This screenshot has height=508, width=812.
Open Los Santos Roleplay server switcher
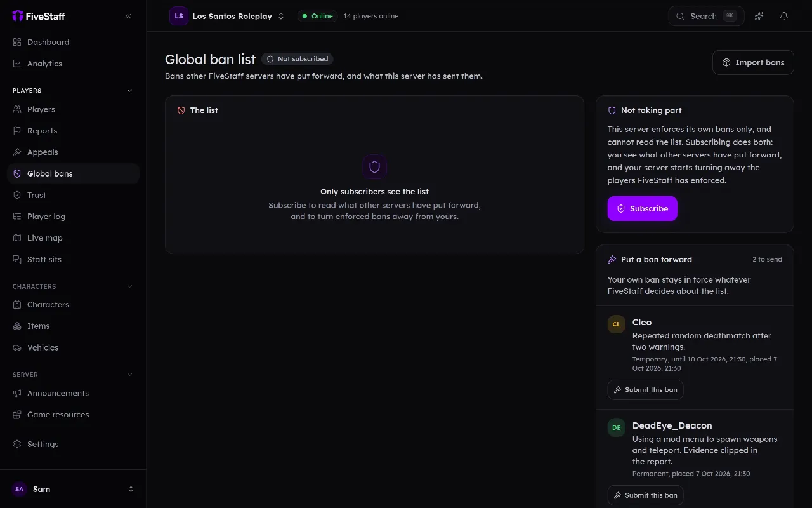pyautogui.click(x=227, y=16)
